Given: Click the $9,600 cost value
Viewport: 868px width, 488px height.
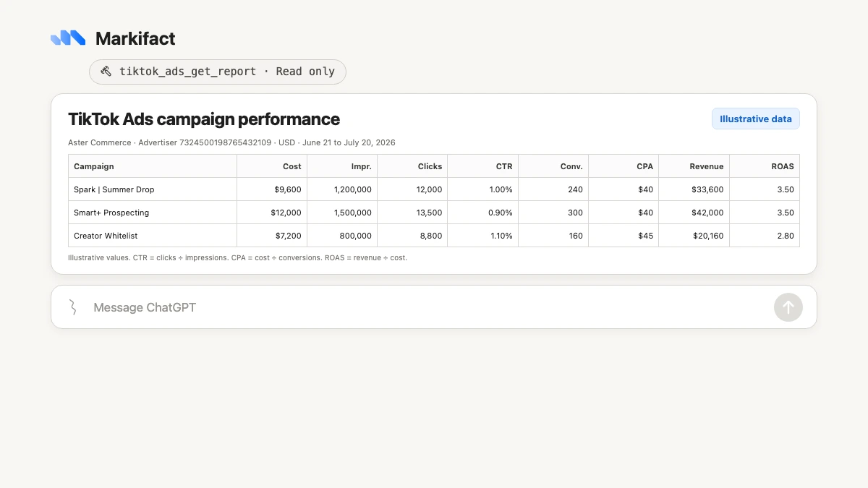Looking at the screenshot, I should click(x=288, y=189).
